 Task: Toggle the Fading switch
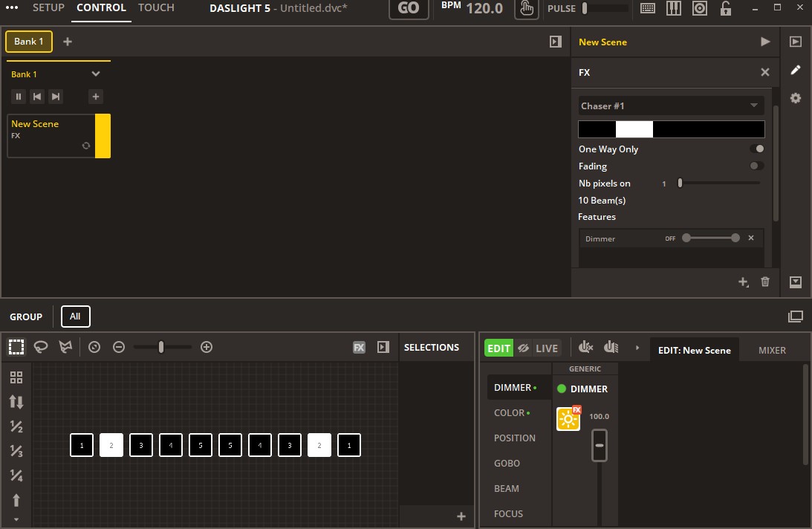click(x=756, y=166)
